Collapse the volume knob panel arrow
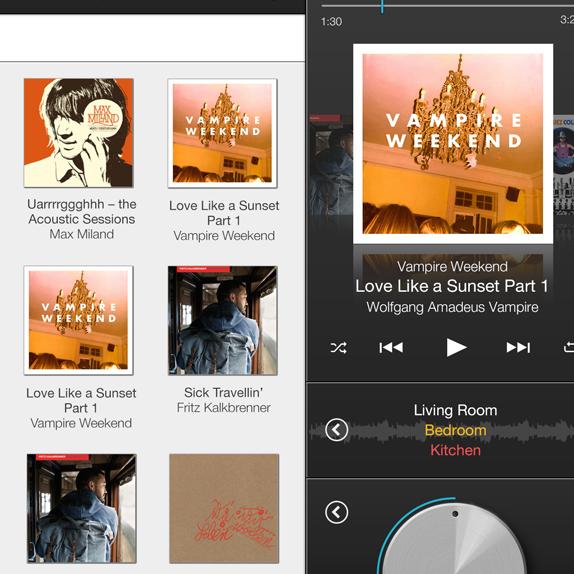 point(336,512)
